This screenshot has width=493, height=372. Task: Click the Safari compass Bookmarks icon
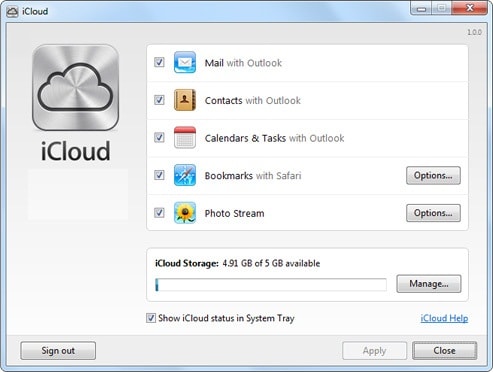pyautogui.click(x=185, y=175)
